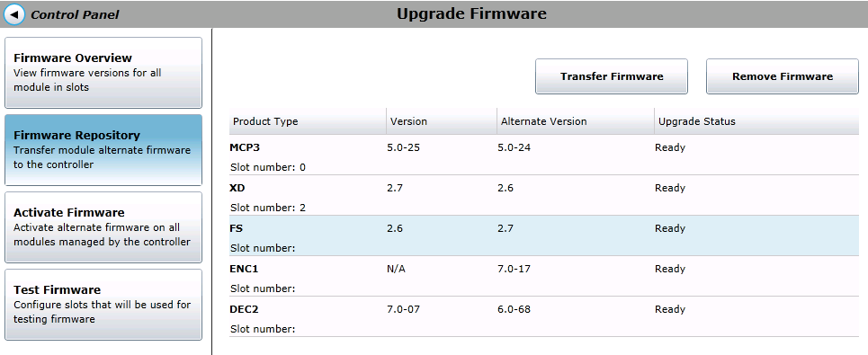Sort by the Version column header
The height and width of the screenshot is (355, 868).
pyautogui.click(x=442, y=121)
